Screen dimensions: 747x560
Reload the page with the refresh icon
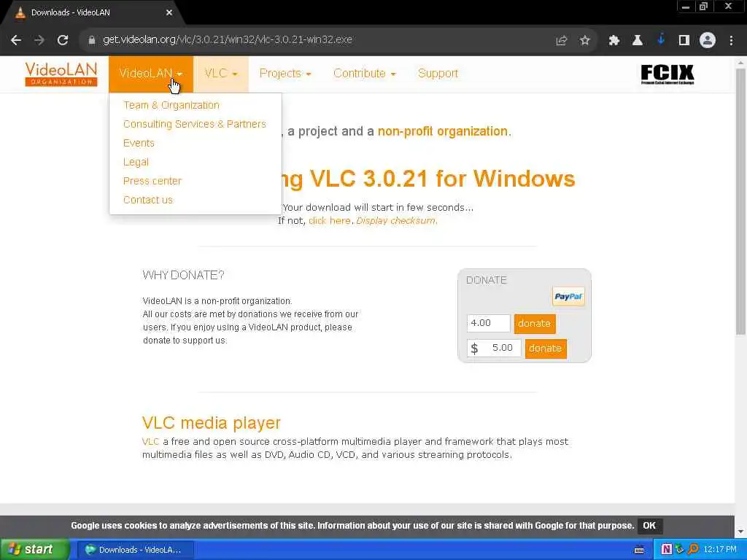[63, 40]
